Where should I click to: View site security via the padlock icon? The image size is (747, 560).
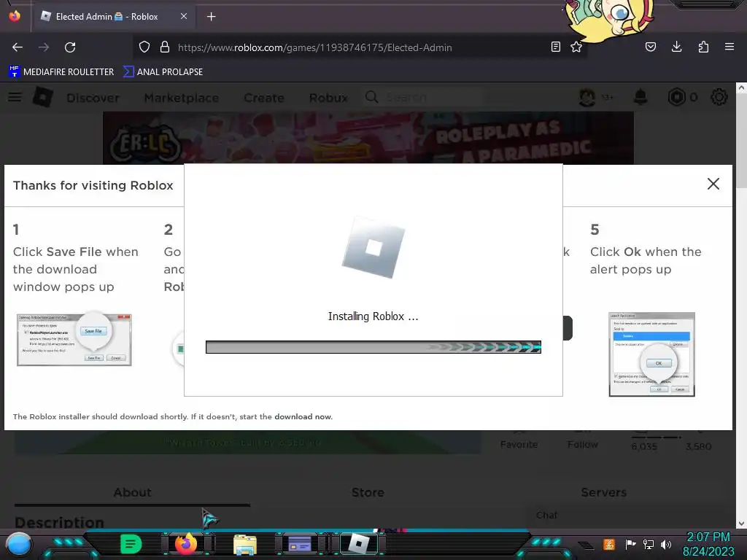pyautogui.click(x=165, y=47)
